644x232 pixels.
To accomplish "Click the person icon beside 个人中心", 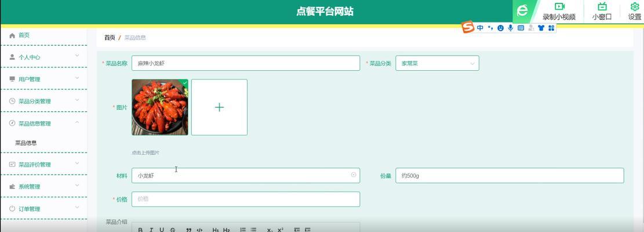I will [x=12, y=57].
